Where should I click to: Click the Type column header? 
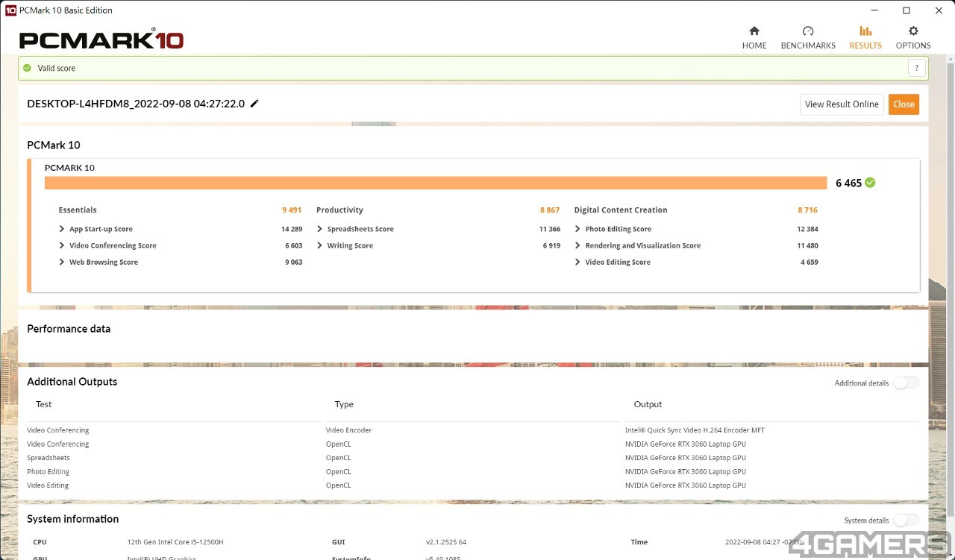pos(344,404)
